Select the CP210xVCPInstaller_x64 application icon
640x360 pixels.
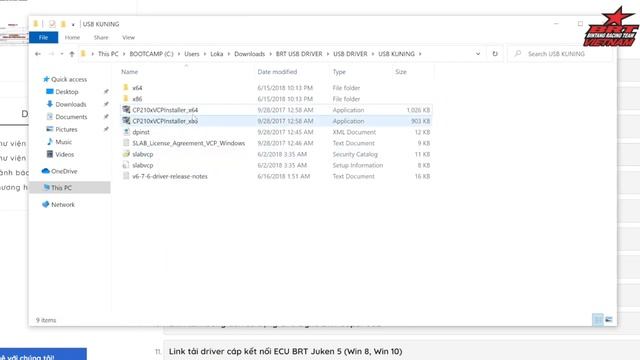point(126,110)
